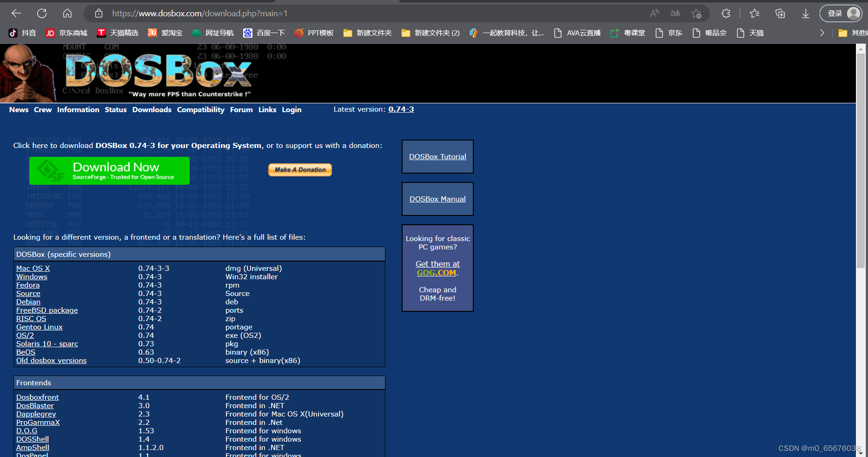Open the Windows download link
868x457 pixels.
coord(32,277)
